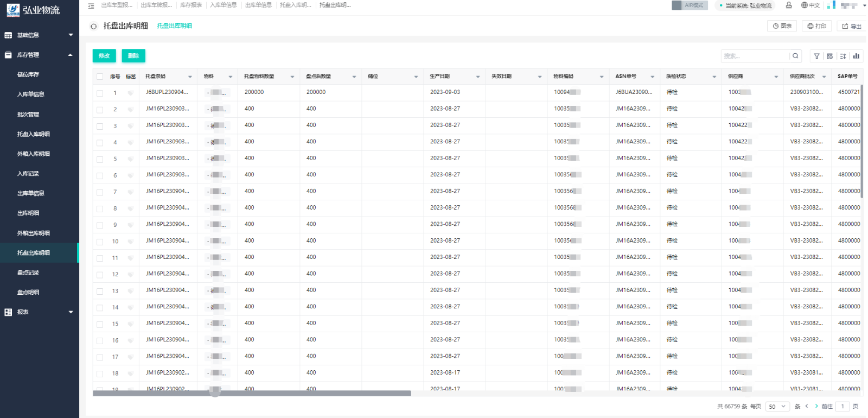
Task: Select checkbox for row 2
Action: pyautogui.click(x=100, y=110)
